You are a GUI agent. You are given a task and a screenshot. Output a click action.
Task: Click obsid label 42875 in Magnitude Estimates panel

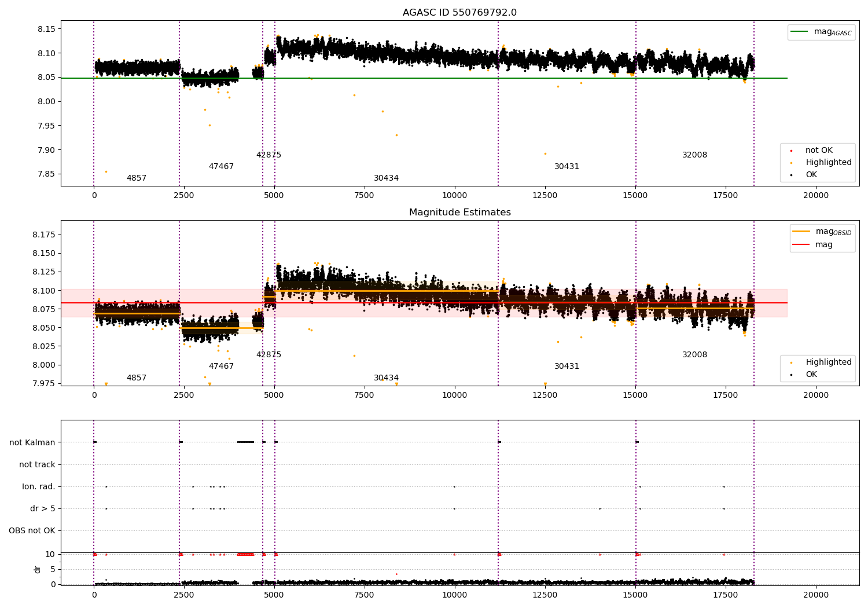(269, 355)
